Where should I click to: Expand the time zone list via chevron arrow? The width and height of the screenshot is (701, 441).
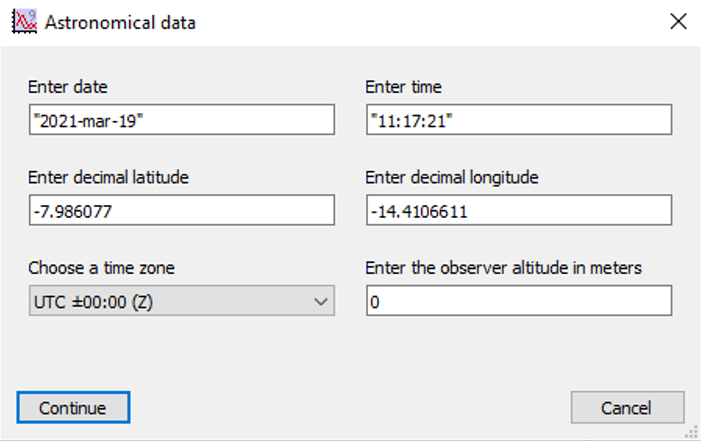coord(321,302)
